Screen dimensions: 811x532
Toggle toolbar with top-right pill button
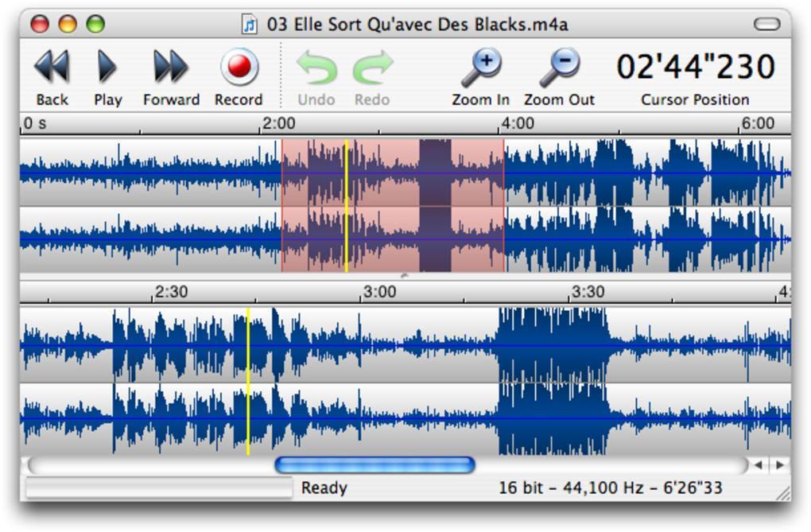tap(766, 25)
